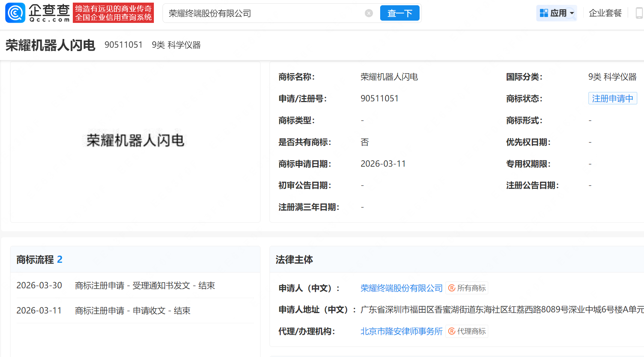
Task: Click the 荣耀机器人闪电 trademark image
Action: (x=135, y=141)
